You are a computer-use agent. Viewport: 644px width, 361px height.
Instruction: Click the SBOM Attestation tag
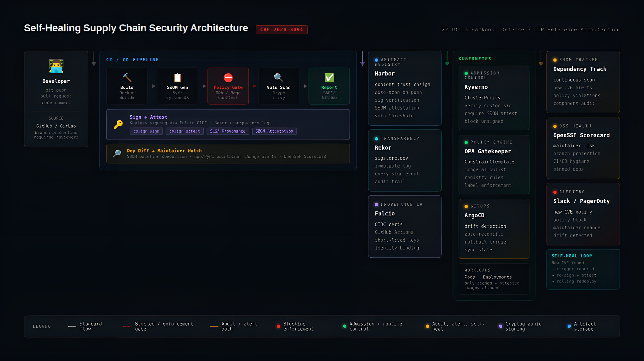click(x=274, y=131)
